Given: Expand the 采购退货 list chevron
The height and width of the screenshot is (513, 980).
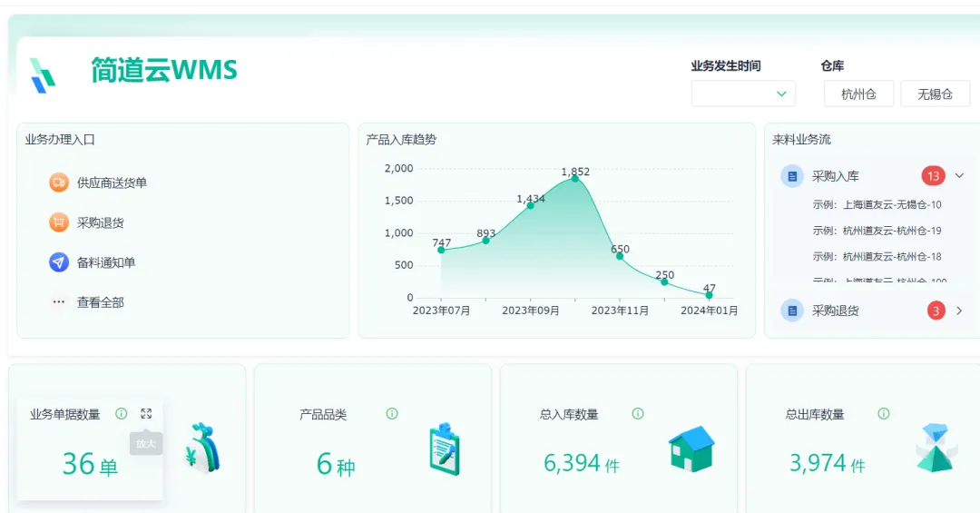Looking at the screenshot, I should pyautogui.click(x=959, y=311).
